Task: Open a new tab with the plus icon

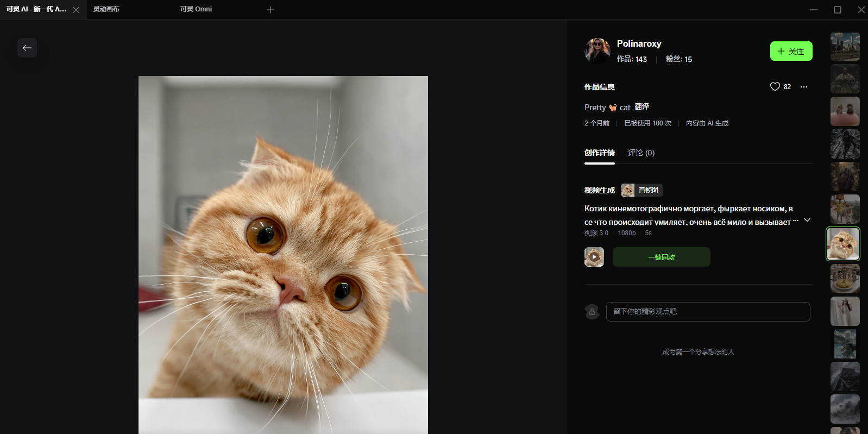Action: pyautogui.click(x=271, y=10)
